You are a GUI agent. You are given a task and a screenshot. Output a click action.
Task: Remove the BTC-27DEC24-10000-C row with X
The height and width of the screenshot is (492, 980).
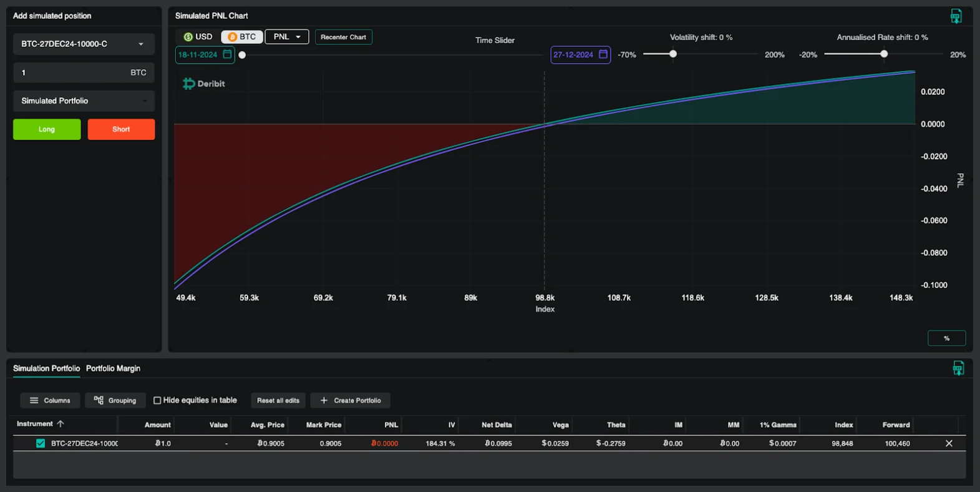(949, 443)
